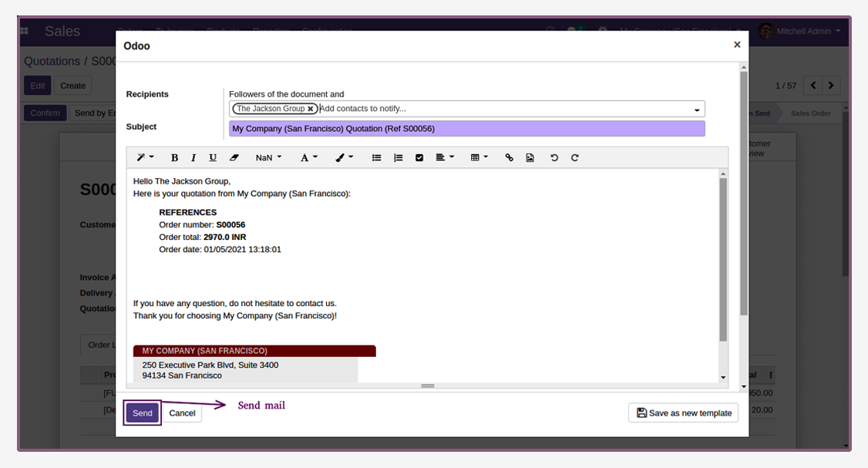Go to previous record with left arrow

[x=812, y=86]
